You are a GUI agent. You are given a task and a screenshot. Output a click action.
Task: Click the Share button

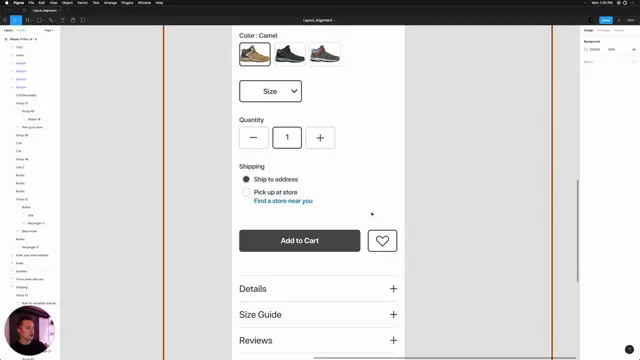tap(606, 20)
